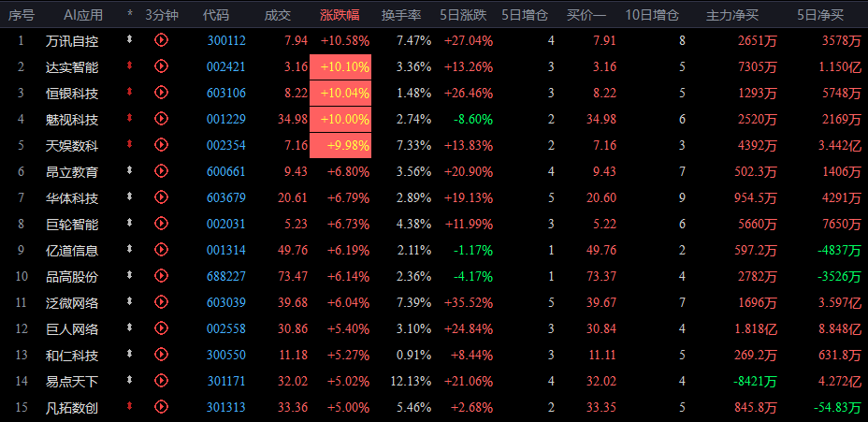This screenshot has width=868, height=422.
Task: Click the red marker icon for 天娱数科
Action: pos(129,144)
